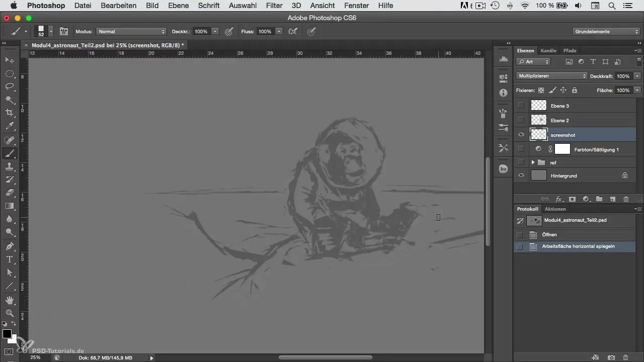The image size is (644, 362).
Task: Show the Ebene 2 layer
Action: pyautogui.click(x=521, y=120)
